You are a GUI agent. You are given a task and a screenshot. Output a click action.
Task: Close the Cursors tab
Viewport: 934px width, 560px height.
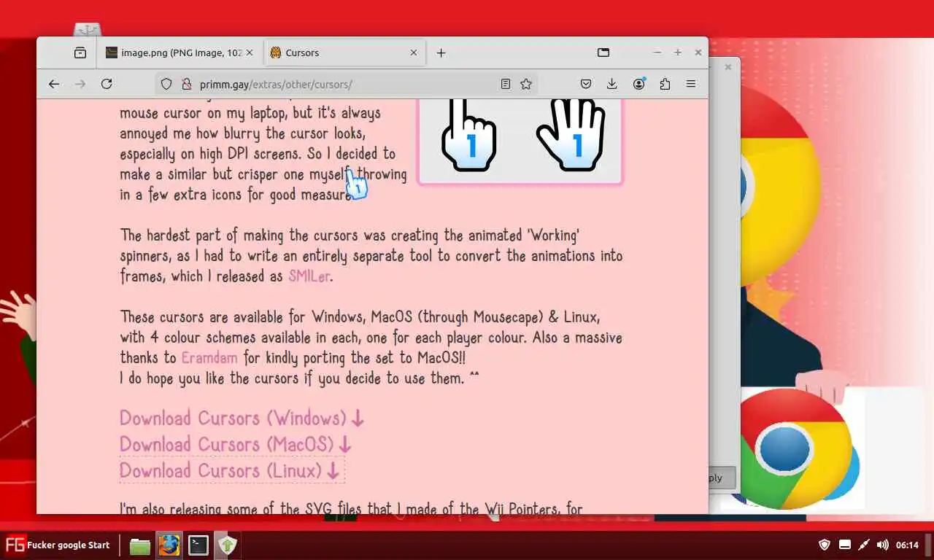[414, 52]
